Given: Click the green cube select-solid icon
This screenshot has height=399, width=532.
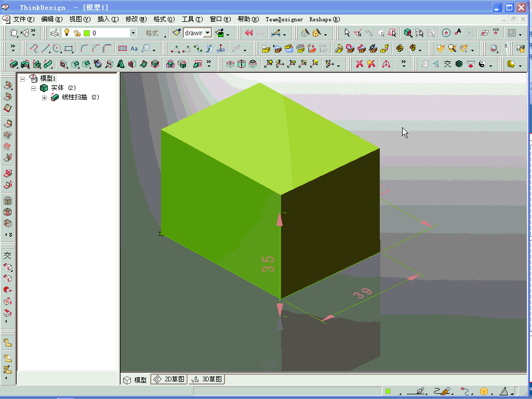Looking at the screenshot, I should 408,33.
